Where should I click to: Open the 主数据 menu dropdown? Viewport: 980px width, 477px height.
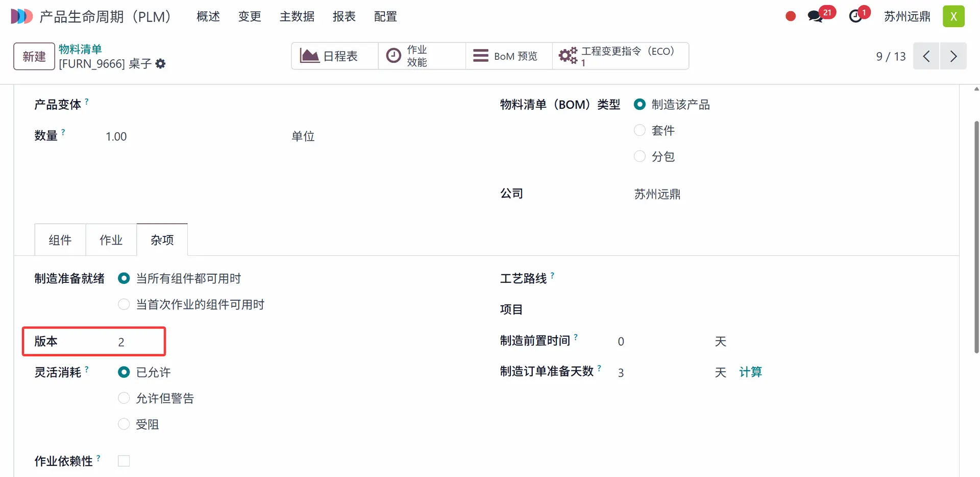click(x=297, y=16)
